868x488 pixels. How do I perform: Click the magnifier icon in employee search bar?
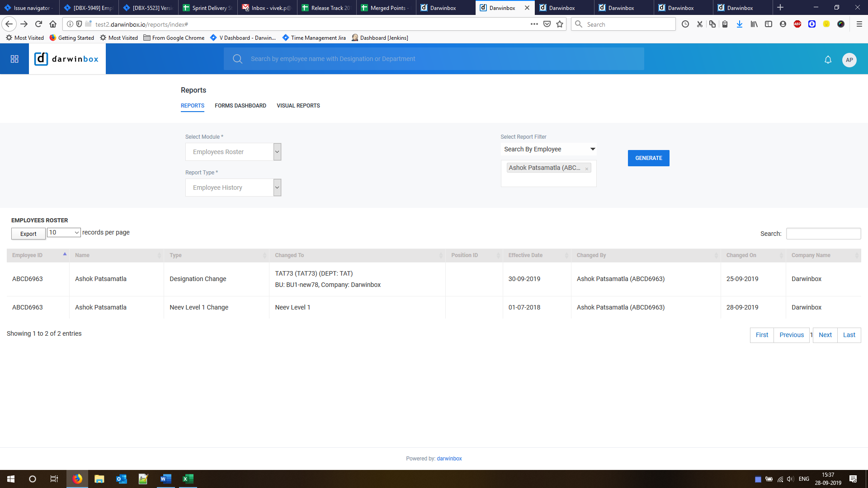[x=237, y=59]
